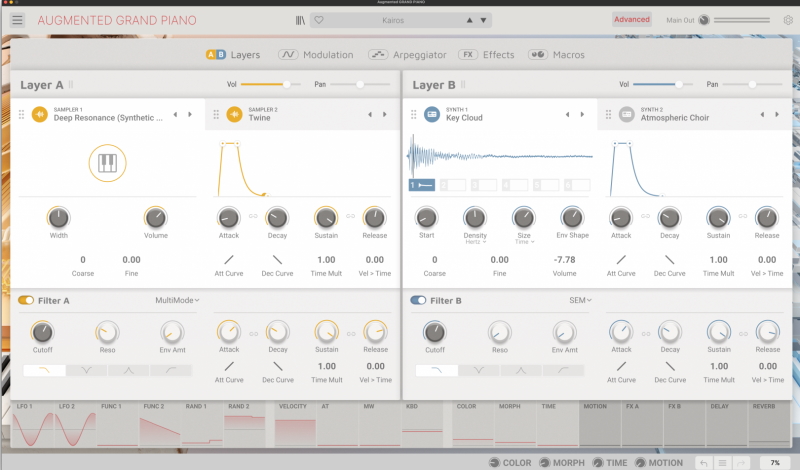Screen dimensions: 800x470
Task: Click the piano keyboard icon in Sampler 1
Action: 108,163
